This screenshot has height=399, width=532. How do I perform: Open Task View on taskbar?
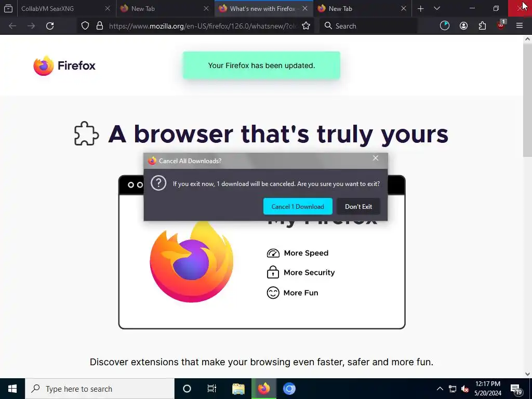pos(212,389)
